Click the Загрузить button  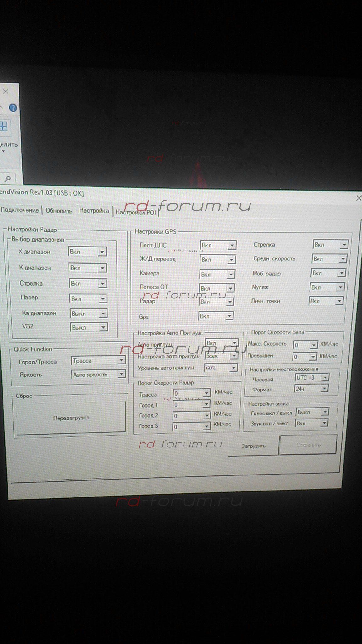coord(253,446)
